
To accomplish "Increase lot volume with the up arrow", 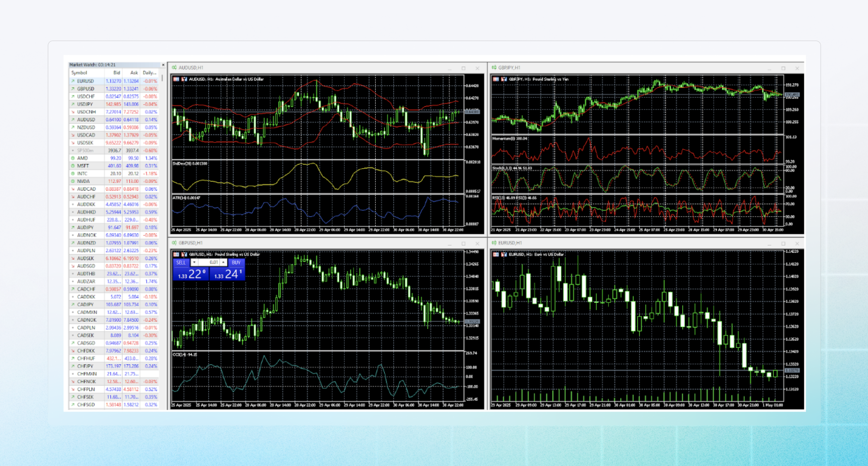I will (223, 262).
